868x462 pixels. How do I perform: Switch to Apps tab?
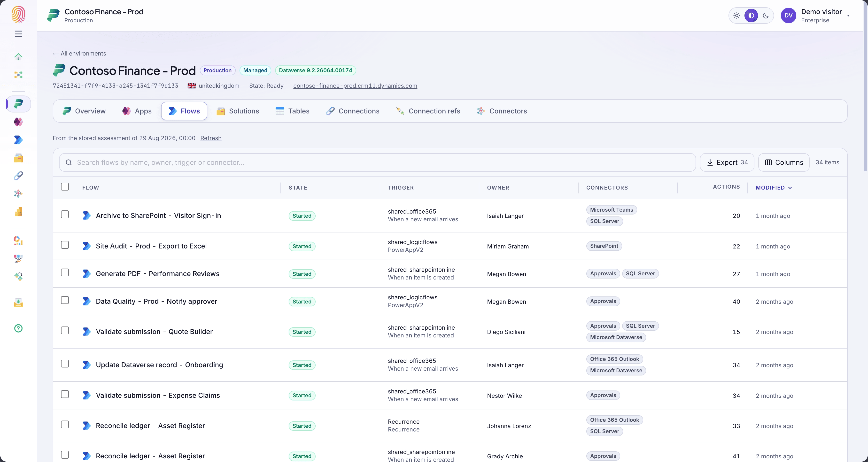(x=137, y=111)
